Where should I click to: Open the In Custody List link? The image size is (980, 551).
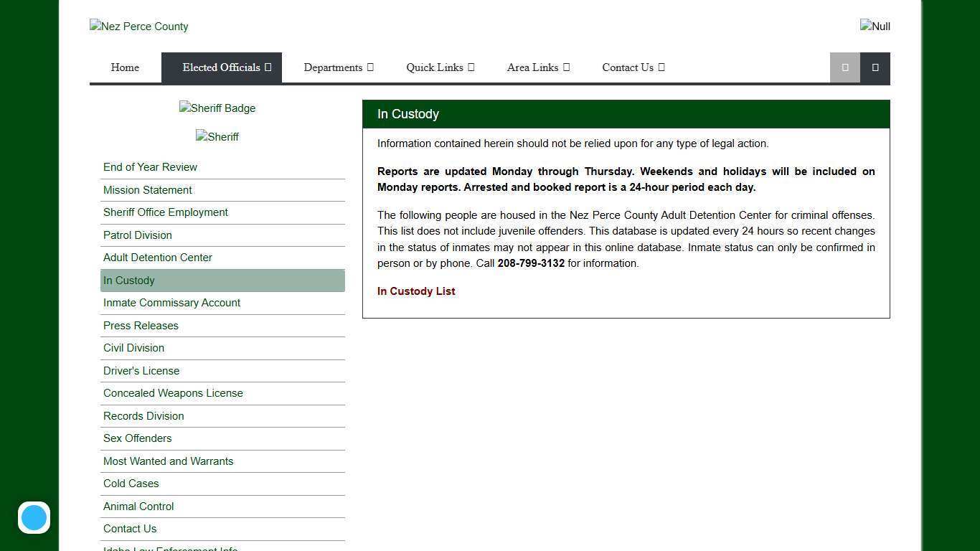[x=416, y=291]
